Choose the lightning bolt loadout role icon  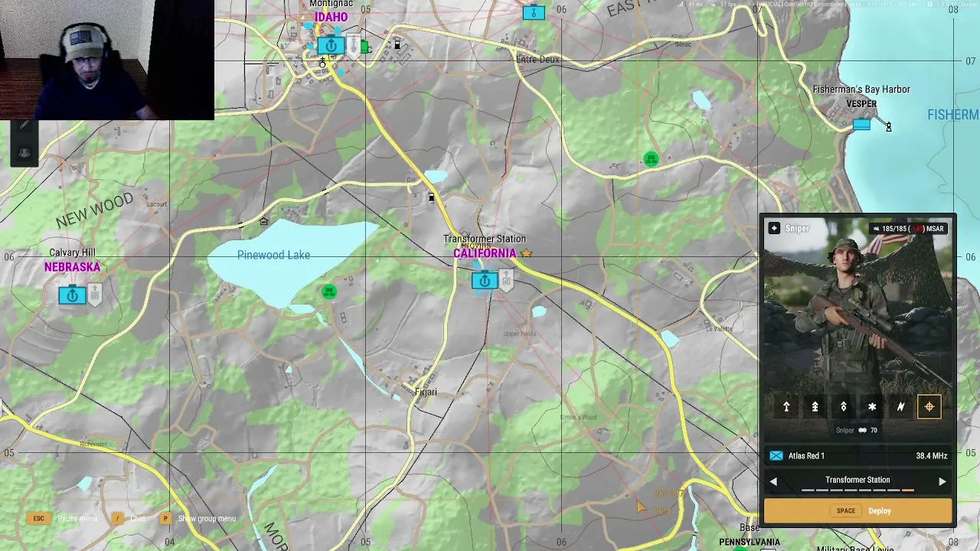(900, 407)
